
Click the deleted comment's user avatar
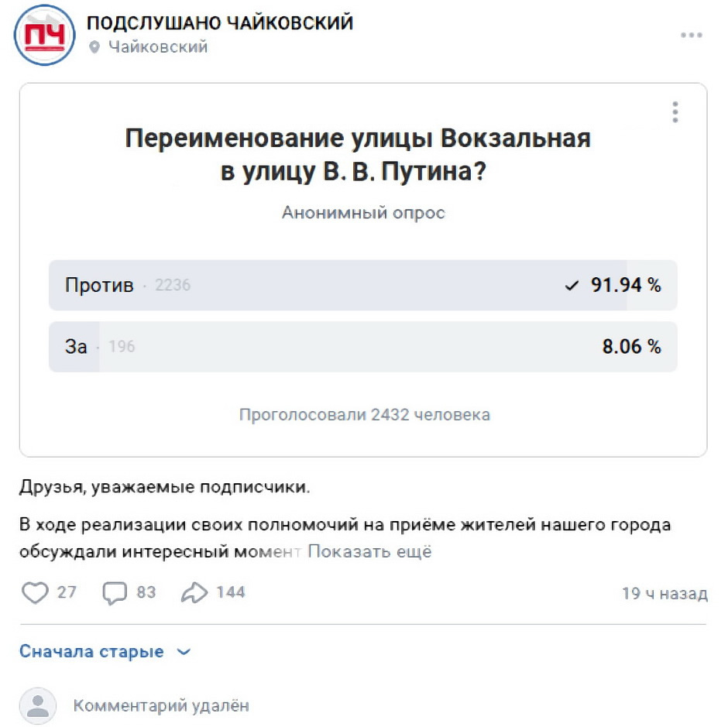click(x=37, y=705)
